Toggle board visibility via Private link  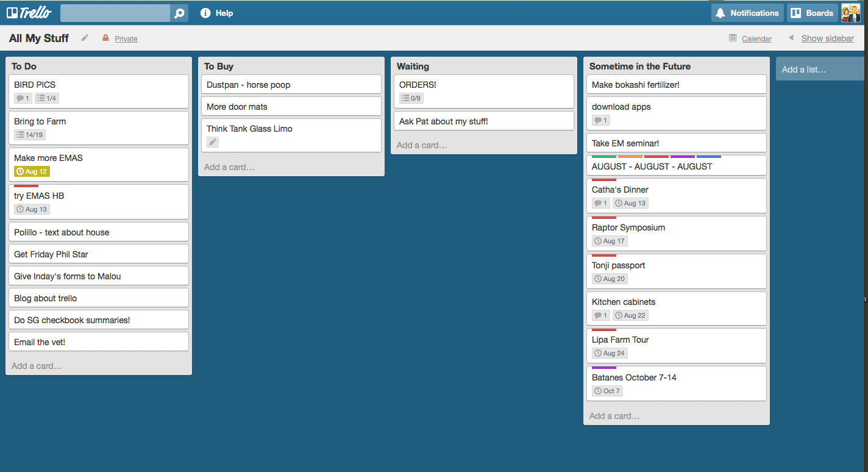click(x=126, y=39)
